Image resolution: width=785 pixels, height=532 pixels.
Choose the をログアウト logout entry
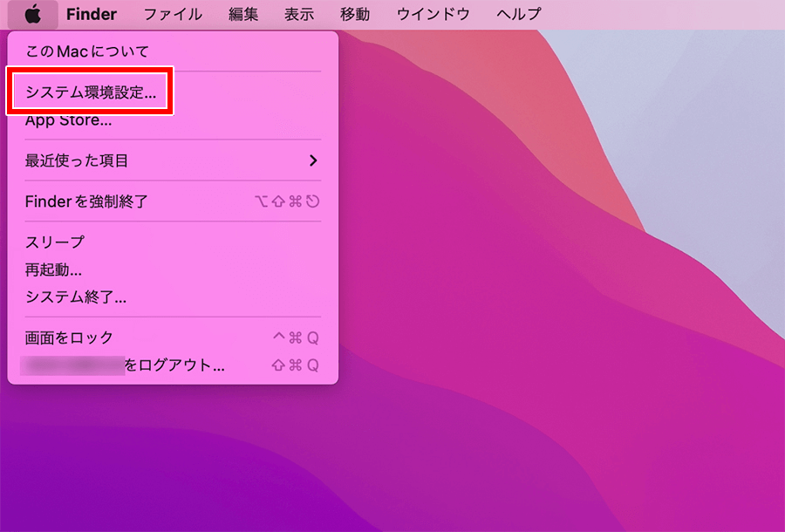pos(173,365)
